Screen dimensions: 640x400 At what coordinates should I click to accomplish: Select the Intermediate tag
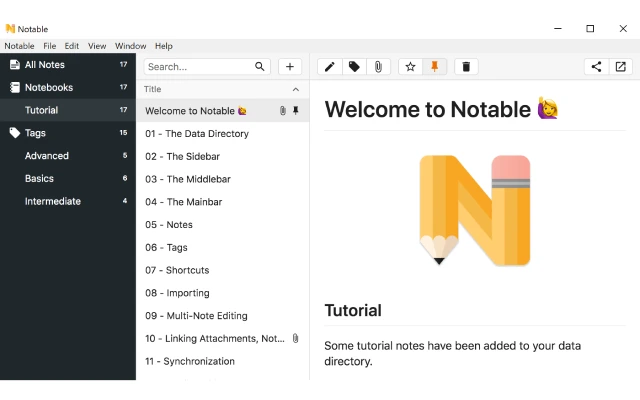coord(52,201)
